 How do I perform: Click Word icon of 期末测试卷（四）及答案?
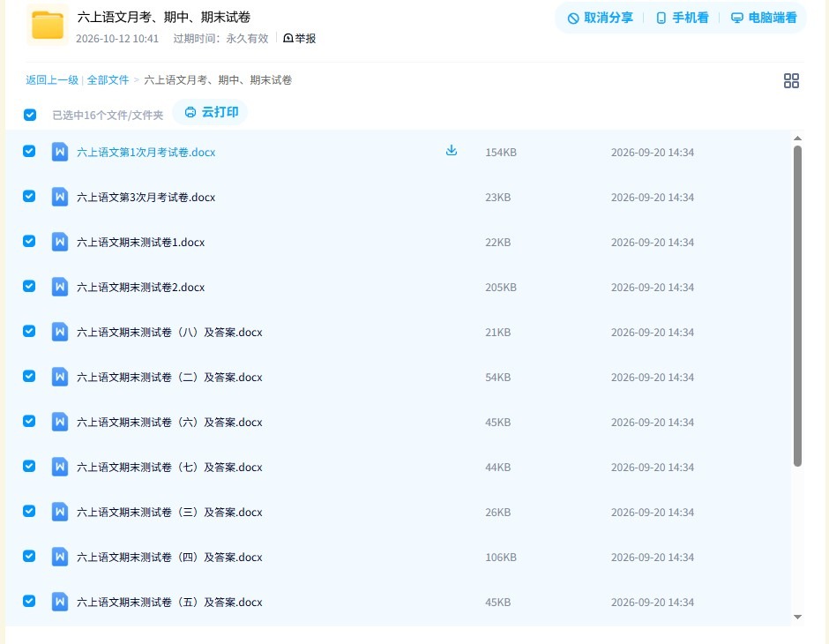(x=60, y=557)
